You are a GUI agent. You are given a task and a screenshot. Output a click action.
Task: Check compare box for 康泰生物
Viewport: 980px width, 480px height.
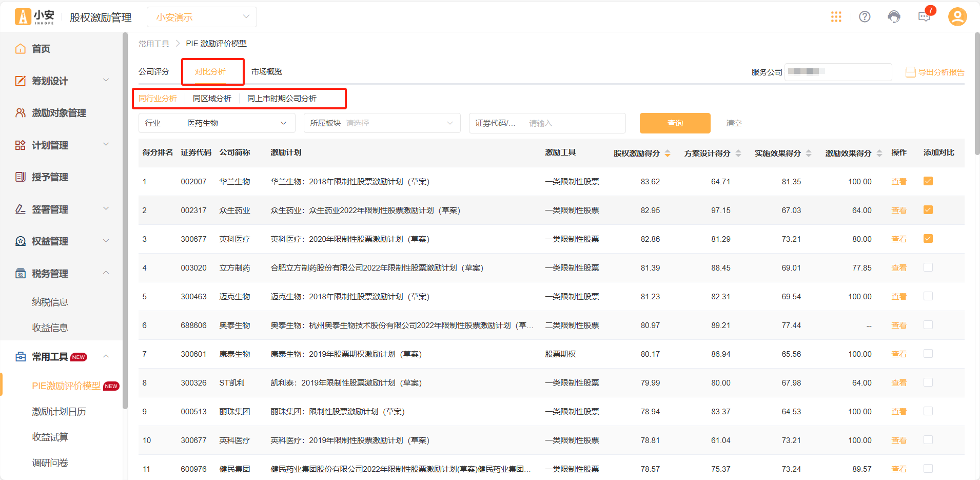(x=928, y=354)
